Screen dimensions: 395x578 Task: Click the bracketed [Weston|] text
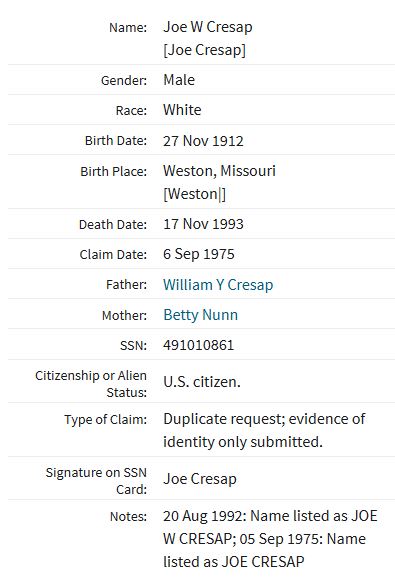194,194
